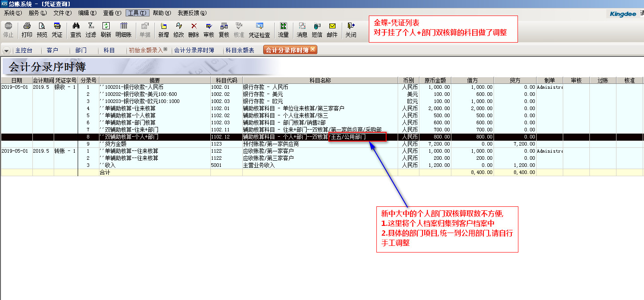This screenshot has width=644, height=300.
Task: Click the 删除 (Delete) red X icon
Action: click(x=194, y=30)
